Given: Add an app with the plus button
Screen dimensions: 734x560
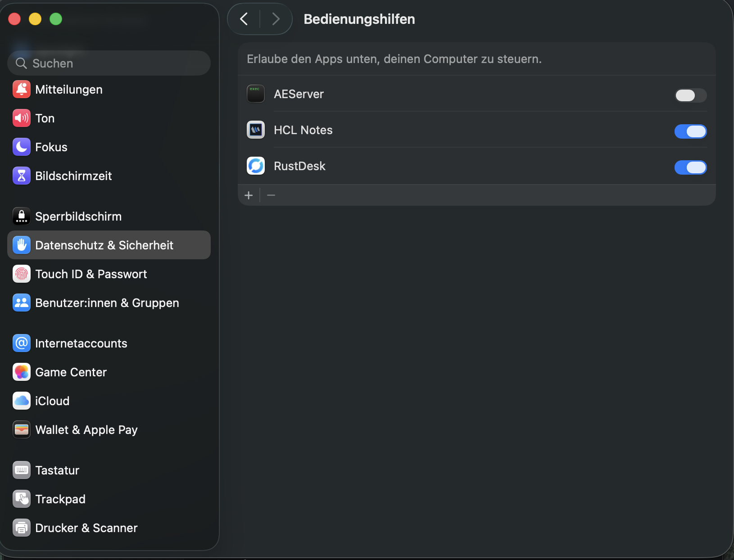Looking at the screenshot, I should pyautogui.click(x=249, y=195).
